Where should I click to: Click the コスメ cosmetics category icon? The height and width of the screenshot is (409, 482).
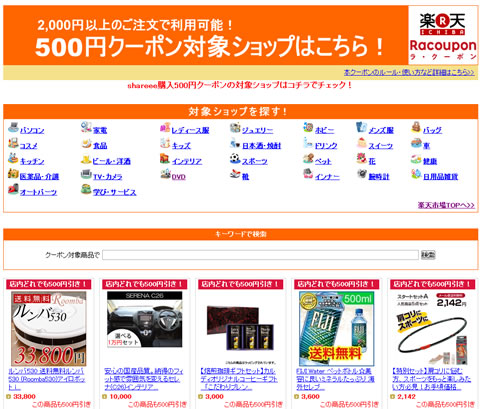tap(13, 143)
